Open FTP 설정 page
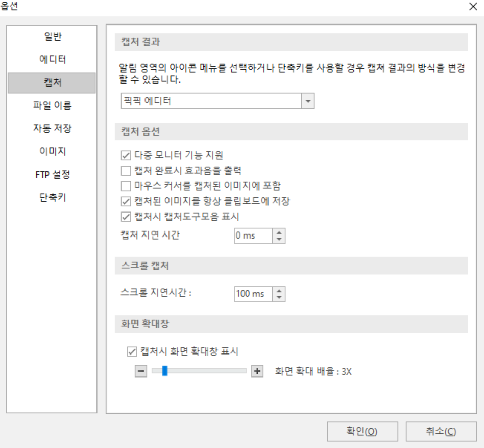484x448 pixels. [52, 174]
